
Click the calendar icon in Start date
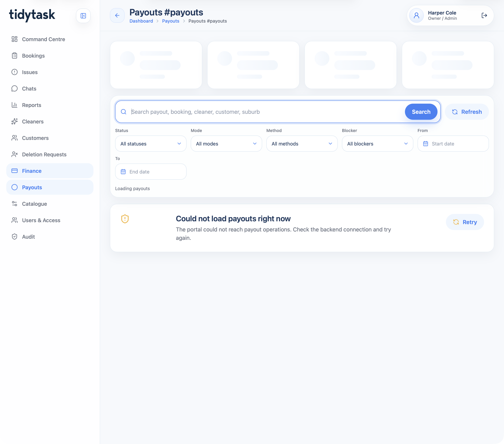(x=426, y=144)
